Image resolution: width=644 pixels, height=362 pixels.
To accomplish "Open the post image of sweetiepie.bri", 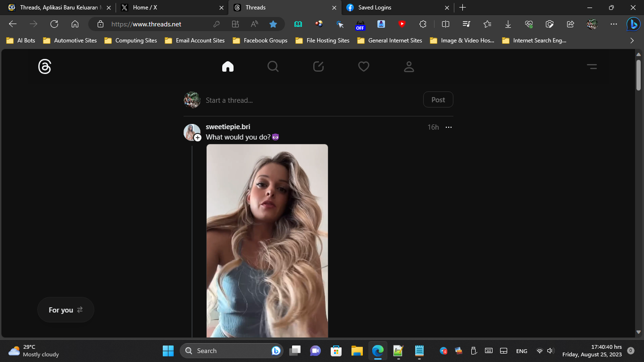I will coord(267,241).
